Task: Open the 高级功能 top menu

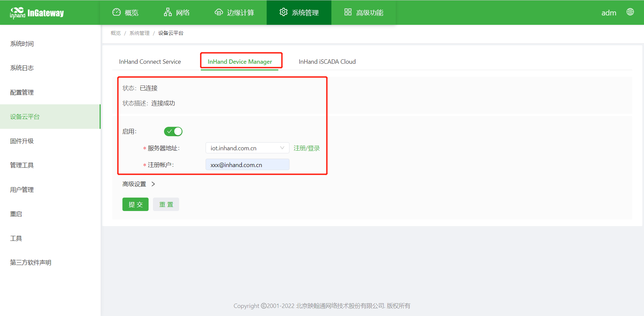Action: click(364, 12)
